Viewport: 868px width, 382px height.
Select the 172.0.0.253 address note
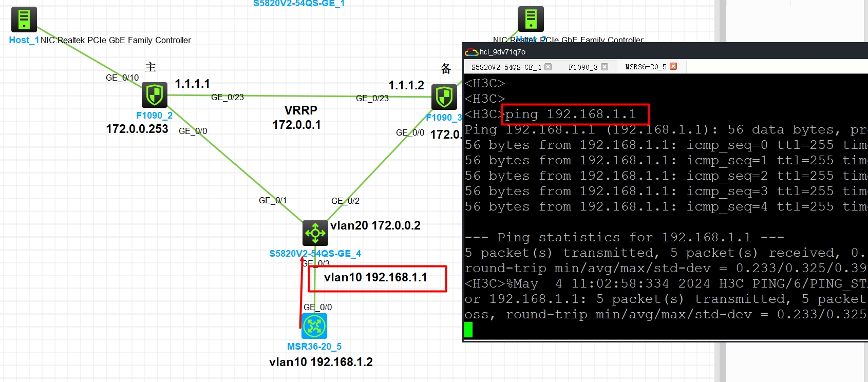pos(137,129)
